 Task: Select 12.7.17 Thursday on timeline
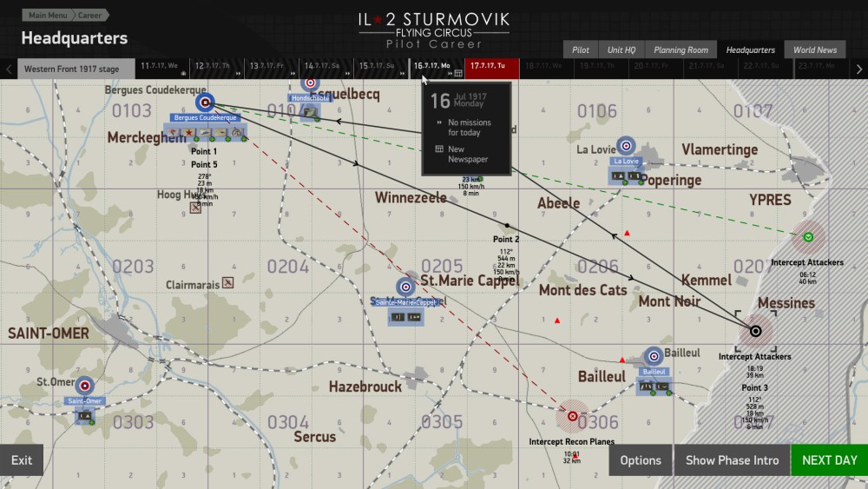click(217, 68)
